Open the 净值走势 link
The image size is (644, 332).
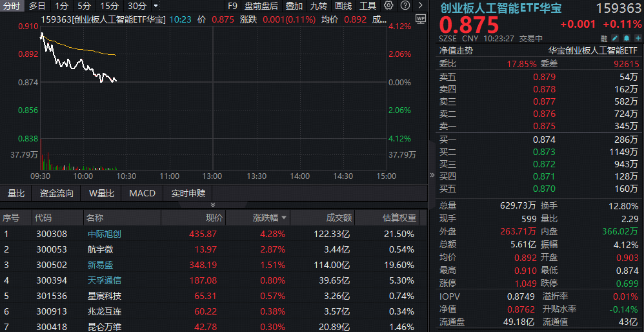456,50
